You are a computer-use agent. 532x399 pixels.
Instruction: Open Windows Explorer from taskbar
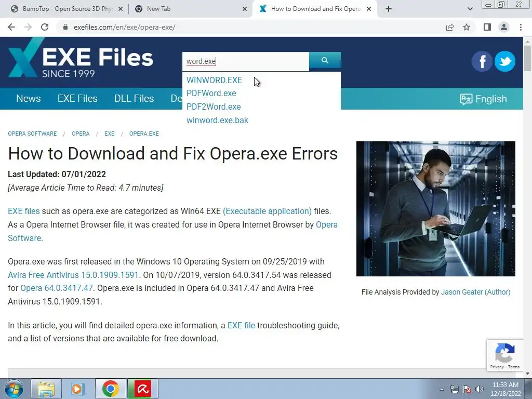pyautogui.click(x=46, y=389)
